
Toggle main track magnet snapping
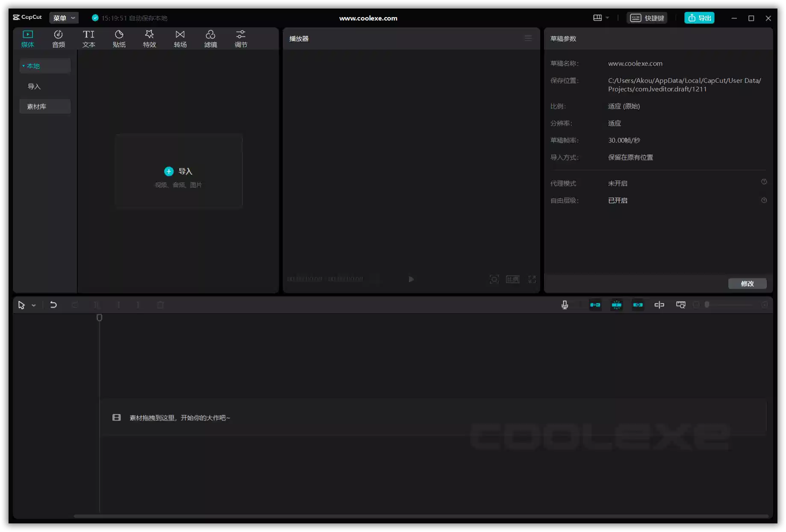pyautogui.click(x=595, y=305)
